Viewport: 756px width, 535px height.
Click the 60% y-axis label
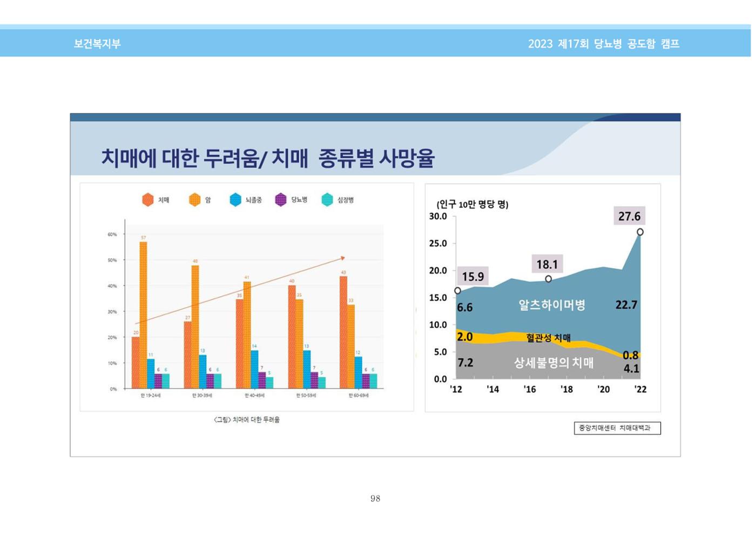(x=112, y=235)
